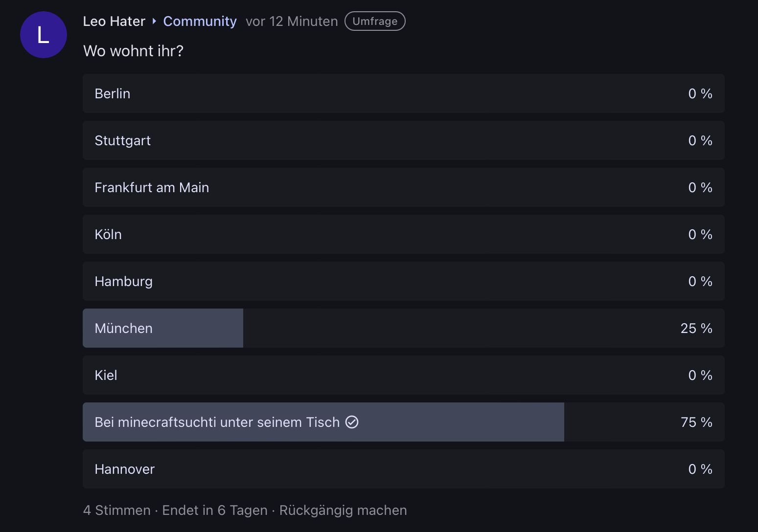
Task: Click the checkmark icon on the voted option
Action: pyautogui.click(x=352, y=422)
